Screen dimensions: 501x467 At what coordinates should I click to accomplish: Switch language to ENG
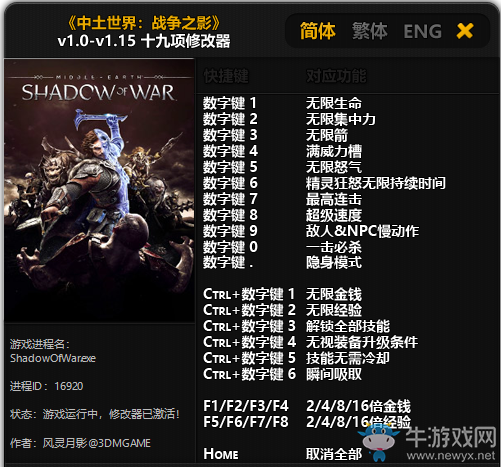[422, 31]
